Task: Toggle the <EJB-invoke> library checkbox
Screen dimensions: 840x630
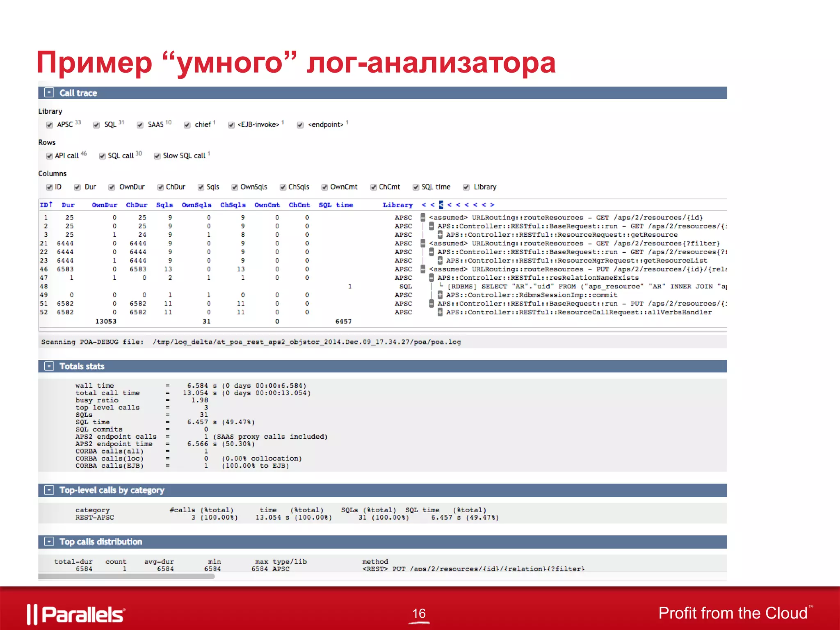Action: click(231, 125)
